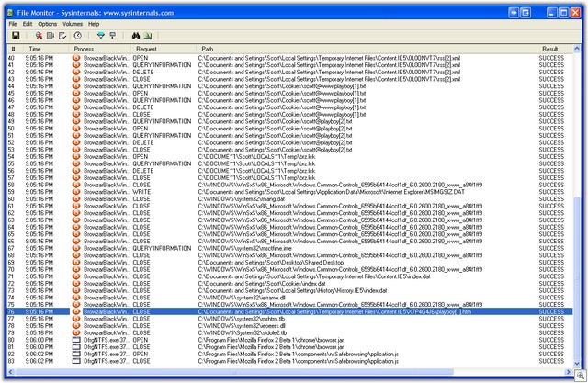Click row 44 QUERY INFORMATION request cell
The image size is (588, 383).
click(x=162, y=85)
